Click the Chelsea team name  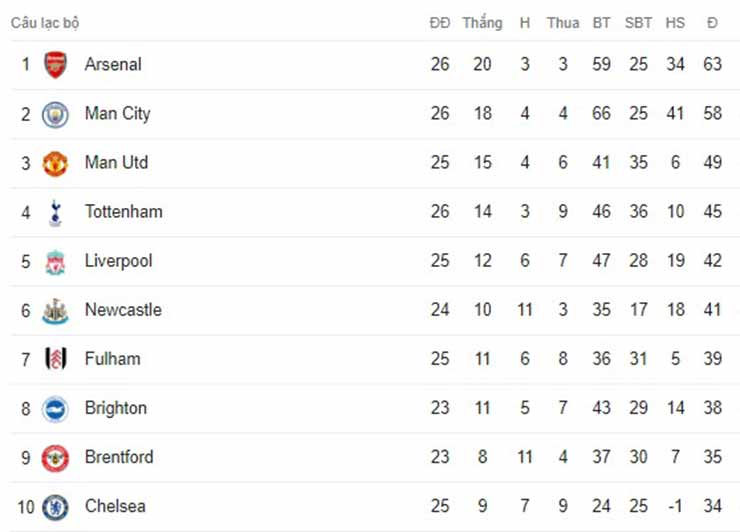click(115, 506)
